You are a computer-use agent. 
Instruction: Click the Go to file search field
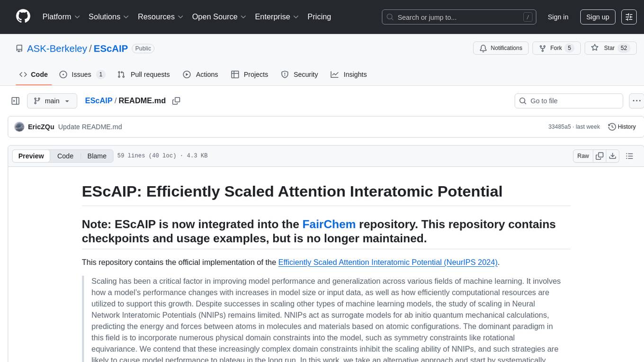[568, 101]
